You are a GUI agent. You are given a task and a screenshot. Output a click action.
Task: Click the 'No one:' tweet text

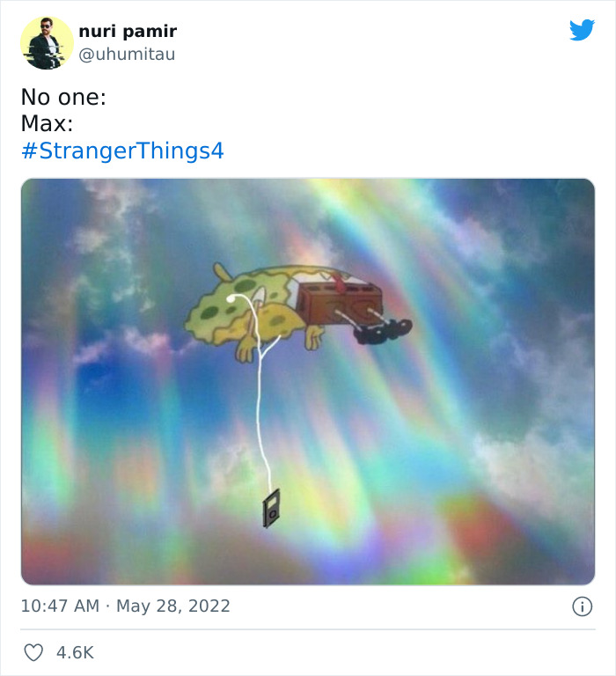coord(63,97)
